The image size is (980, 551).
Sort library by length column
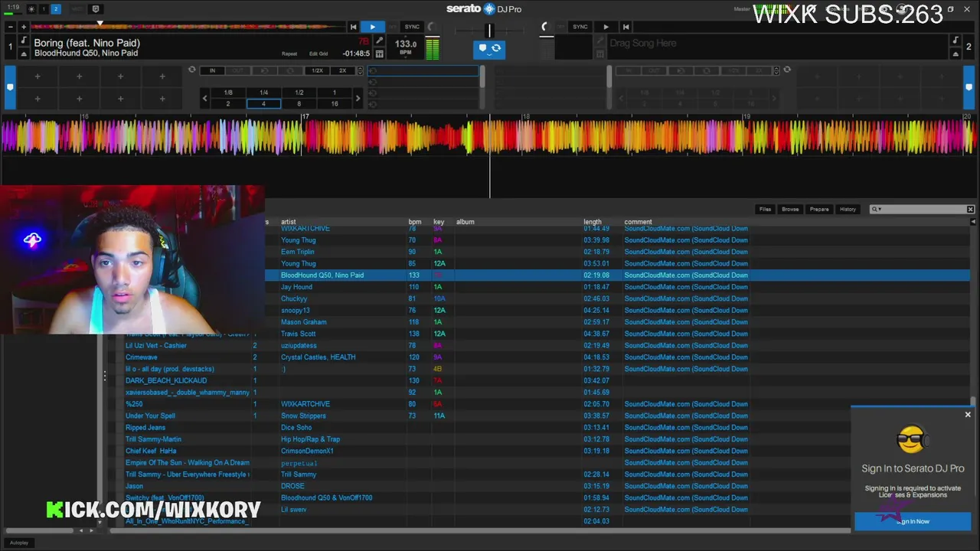coord(593,222)
